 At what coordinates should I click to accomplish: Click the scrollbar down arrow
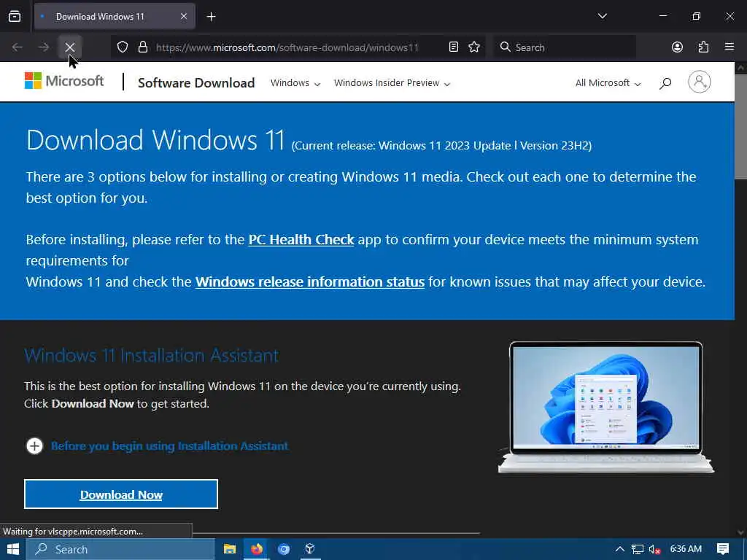[x=740, y=532]
